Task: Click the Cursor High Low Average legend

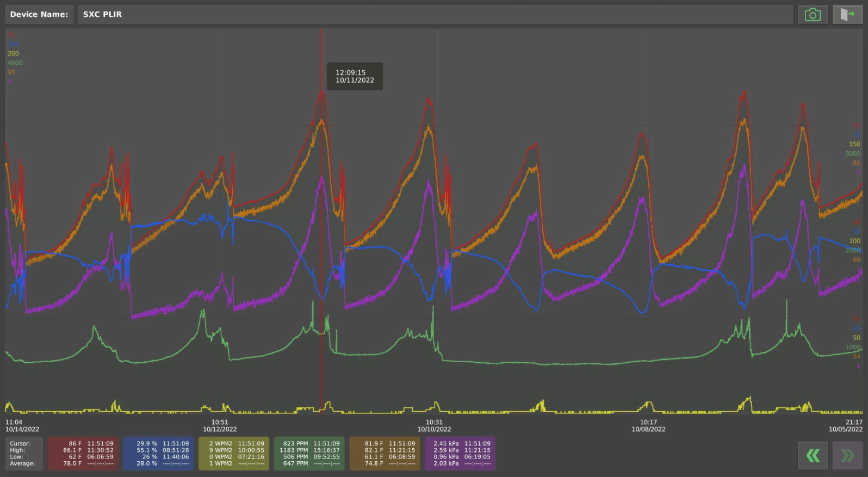Action: tap(23, 454)
